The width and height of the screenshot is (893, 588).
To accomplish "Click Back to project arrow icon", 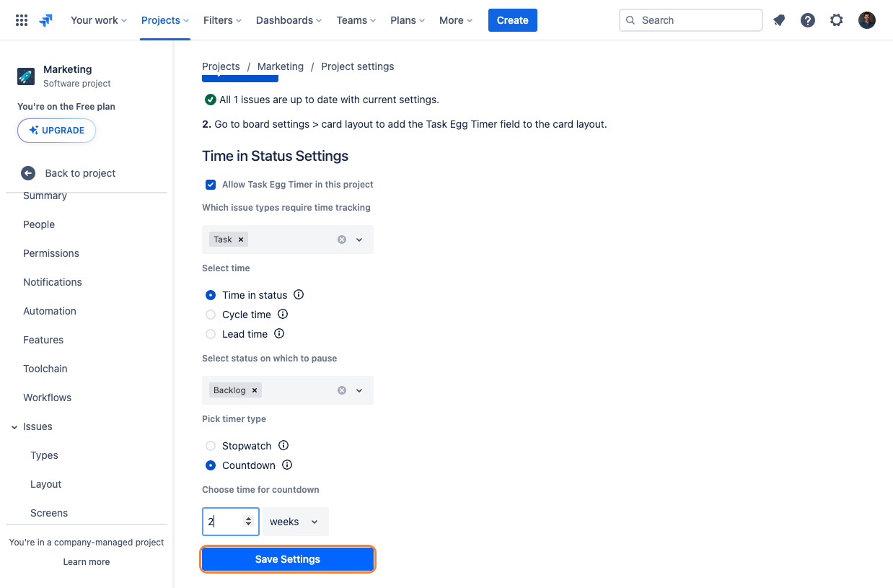I will pyautogui.click(x=28, y=173).
